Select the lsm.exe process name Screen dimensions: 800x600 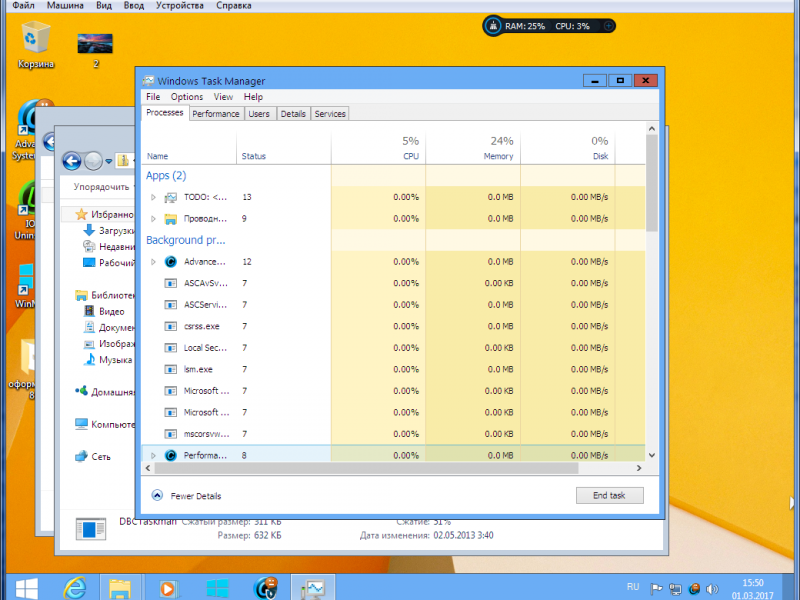click(x=198, y=369)
